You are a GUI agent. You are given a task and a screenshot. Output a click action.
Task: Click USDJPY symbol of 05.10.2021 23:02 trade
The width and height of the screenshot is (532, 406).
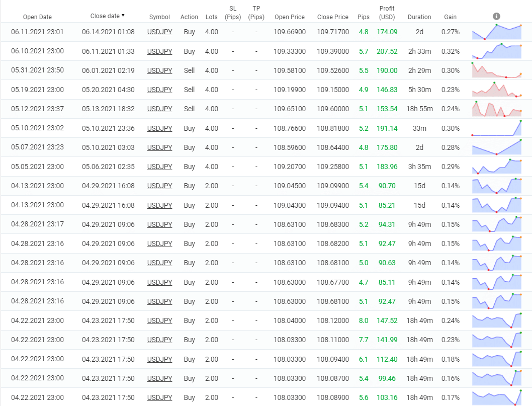[x=159, y=128]
